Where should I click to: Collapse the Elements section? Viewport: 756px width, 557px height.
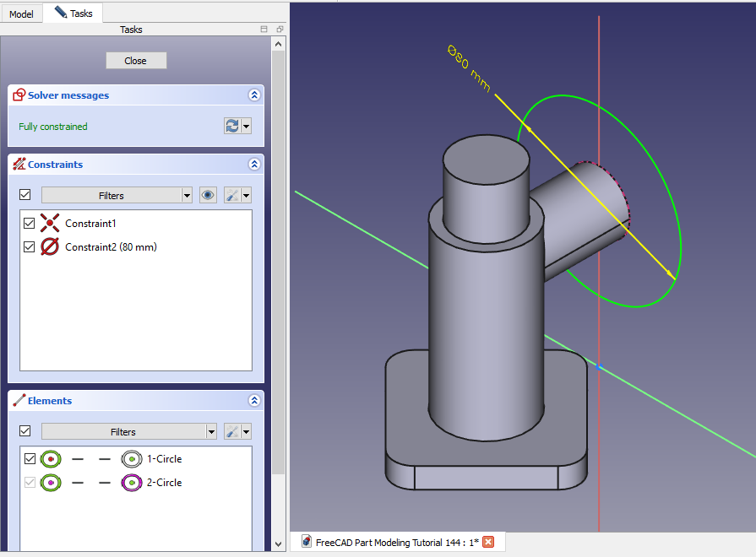(254, 401)
